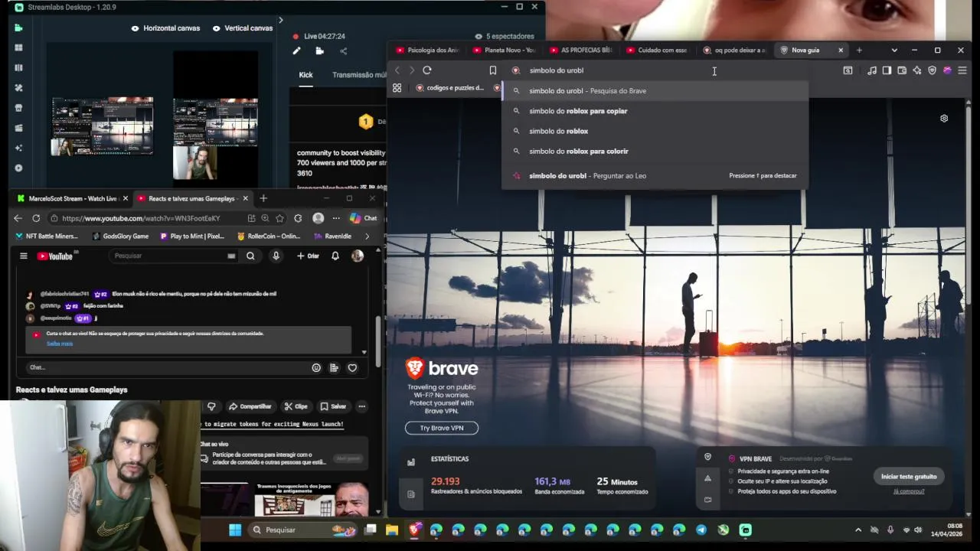Open browser profile avatar in YouTube window

coord(318,218)
